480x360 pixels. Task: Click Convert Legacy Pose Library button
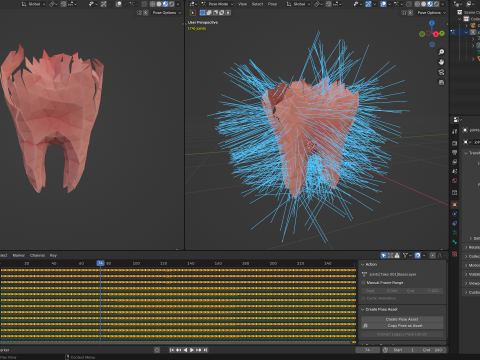pyautogui.click(x=402, y=334)
